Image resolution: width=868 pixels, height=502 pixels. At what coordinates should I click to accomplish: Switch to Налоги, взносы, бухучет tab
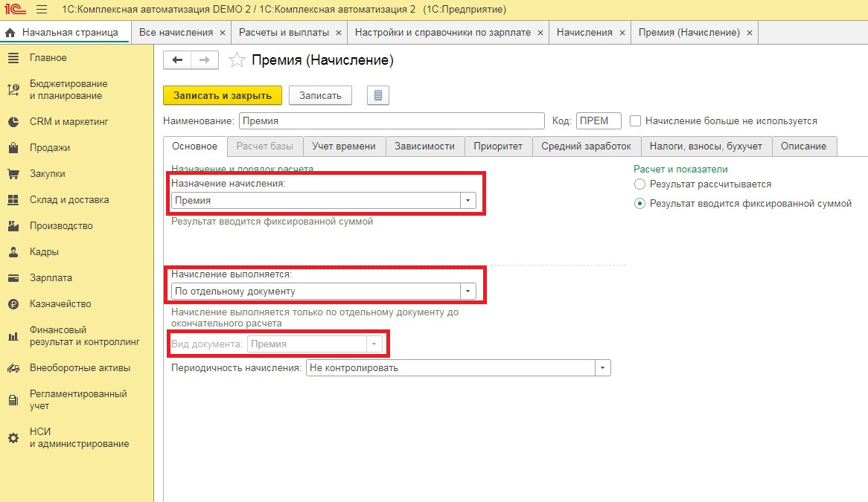click(x=706, y=147)
